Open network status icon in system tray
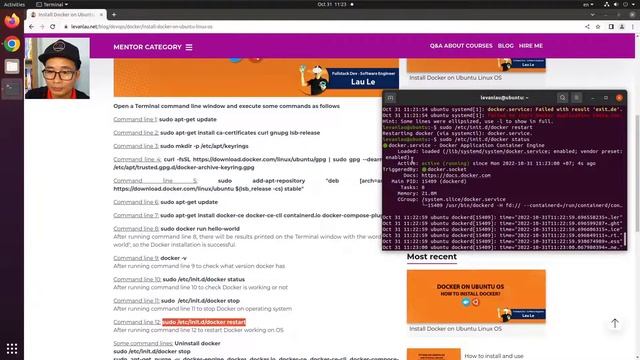 pyautogui.click(x=607, y=4)
